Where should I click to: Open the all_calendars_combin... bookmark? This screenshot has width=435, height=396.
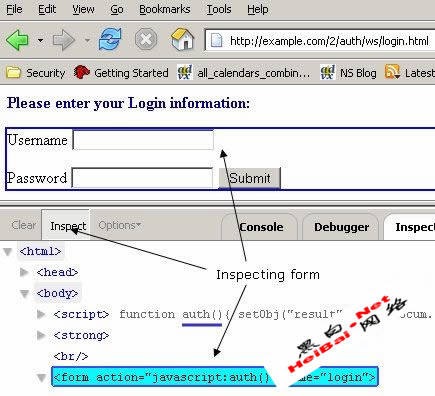point(243,73)
